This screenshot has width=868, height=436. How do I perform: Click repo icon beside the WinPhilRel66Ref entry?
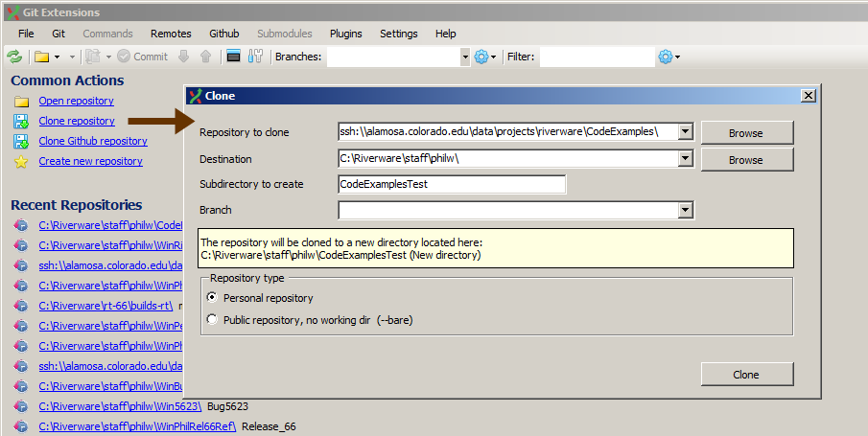[x=20, y=426]
